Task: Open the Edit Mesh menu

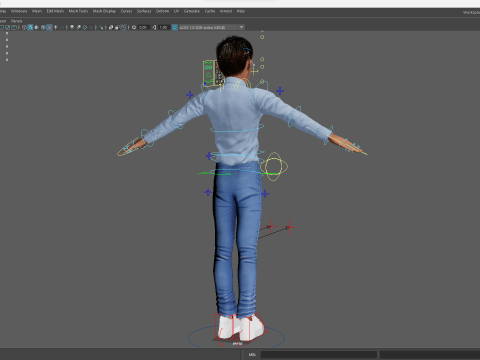Action: (55, 11)
